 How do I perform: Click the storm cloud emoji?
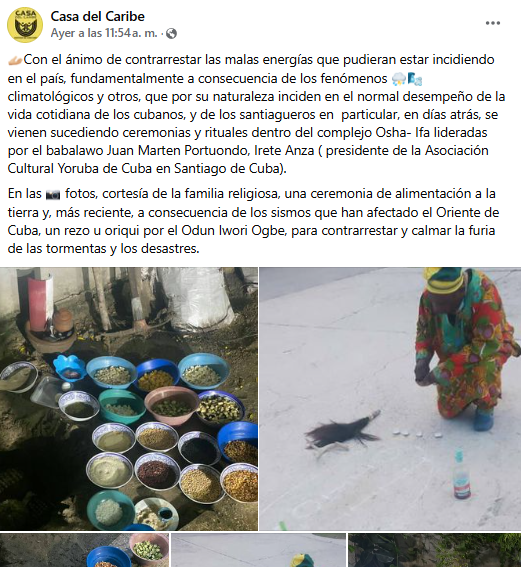(398, 79)
